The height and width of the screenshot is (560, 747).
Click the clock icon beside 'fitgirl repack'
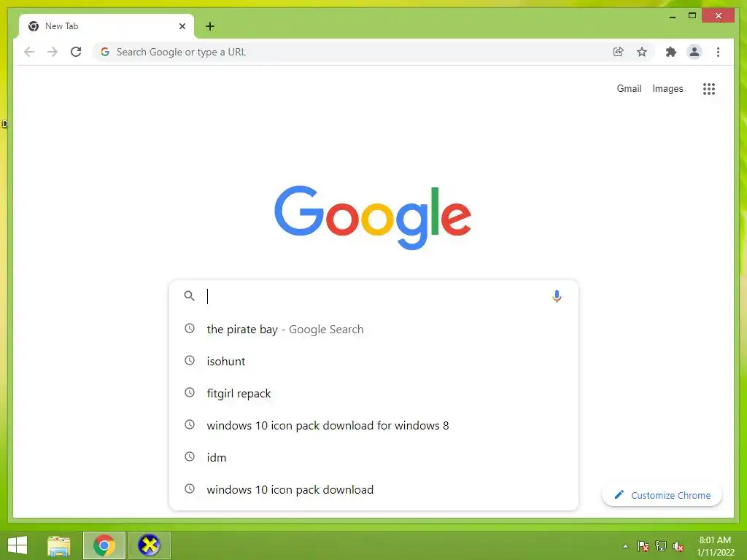pos(190,392)
